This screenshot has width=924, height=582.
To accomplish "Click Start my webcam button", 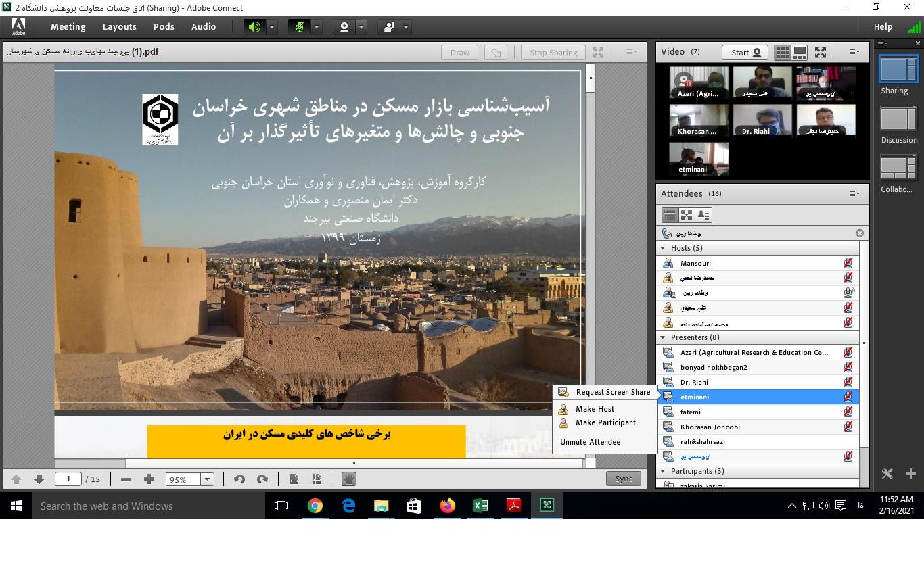I will tap(746, 52).
